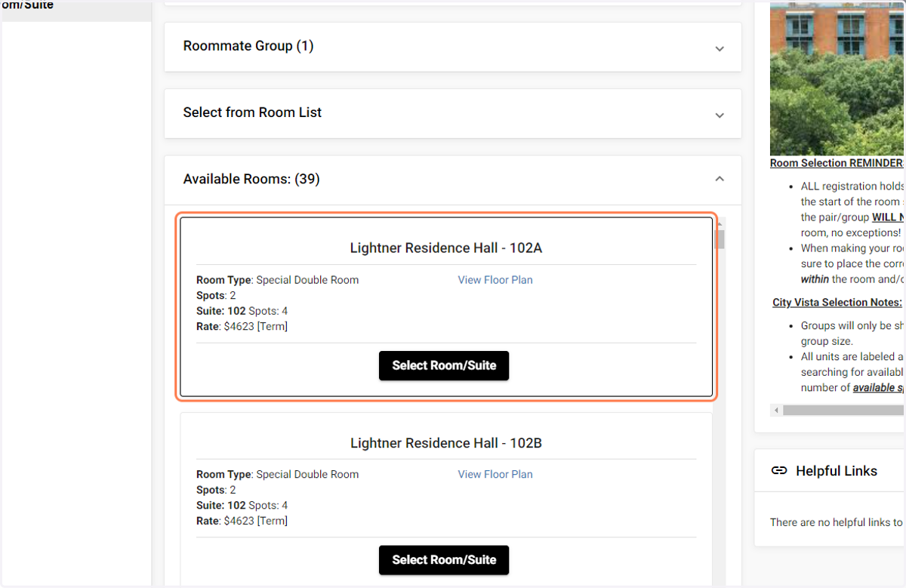Image resolution: width=906 pixels, height=588 pixels.
Task: Click the Suite 102 Spots text for 102B
Action: click(242, 506)
